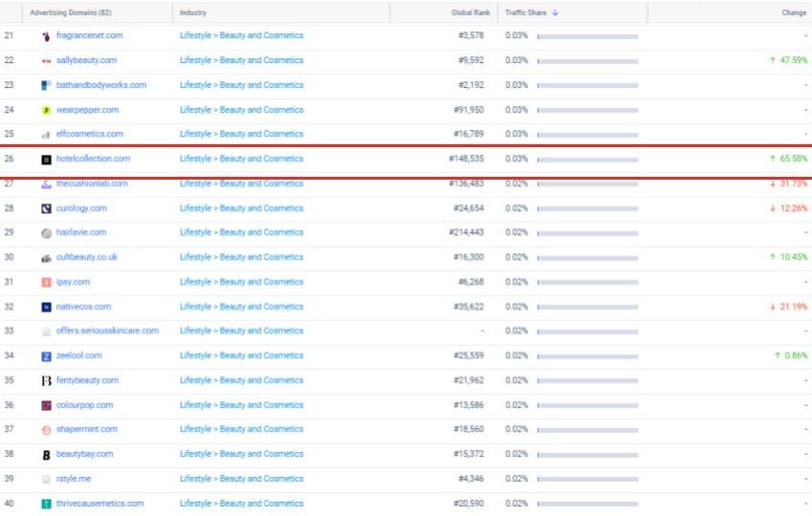Image resolution: width=812 pixels, height=516 pixels.
Task: Open the thecushionlab.com domain link
Action: 92,183
